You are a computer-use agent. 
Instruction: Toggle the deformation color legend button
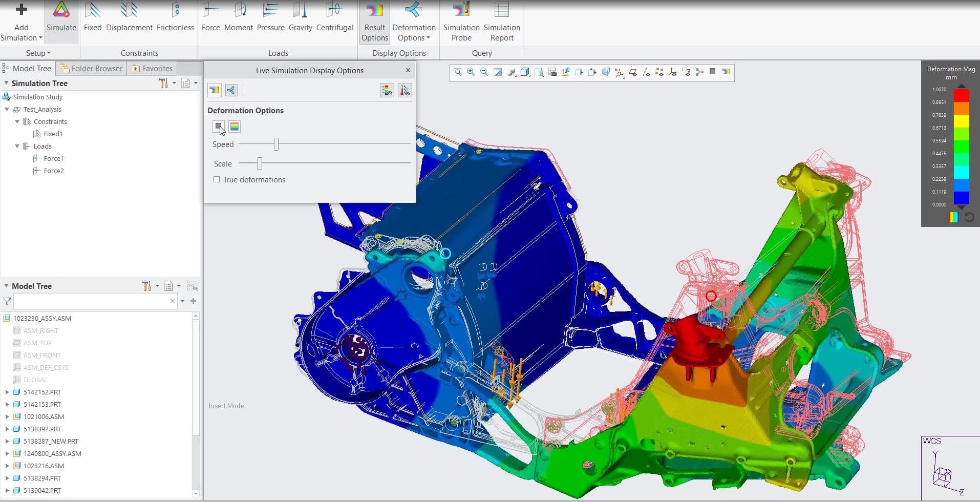click(235, 127)
